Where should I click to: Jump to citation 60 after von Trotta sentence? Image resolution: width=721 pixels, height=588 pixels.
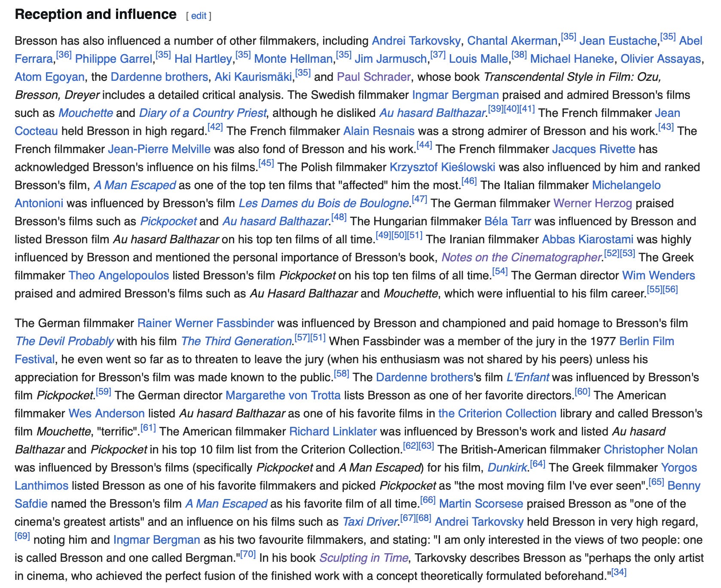click(x=583, y=391)
